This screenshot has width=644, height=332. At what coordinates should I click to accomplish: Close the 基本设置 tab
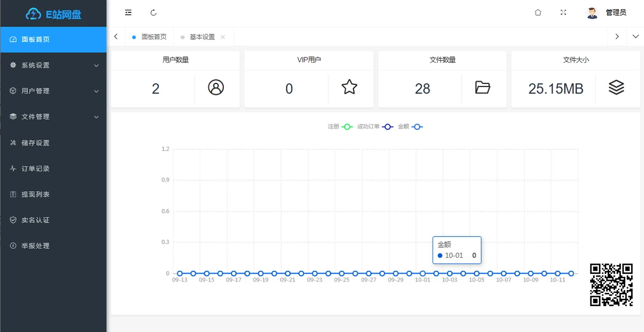coord(223,37)
